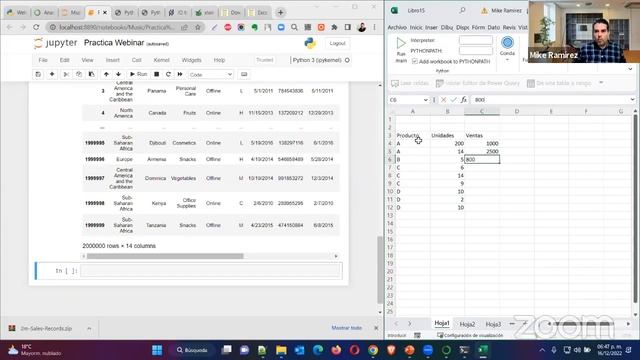This screenshot has height=360, width=640.
Task: Open Firefox from the taskbar
Action: point(336,350)
